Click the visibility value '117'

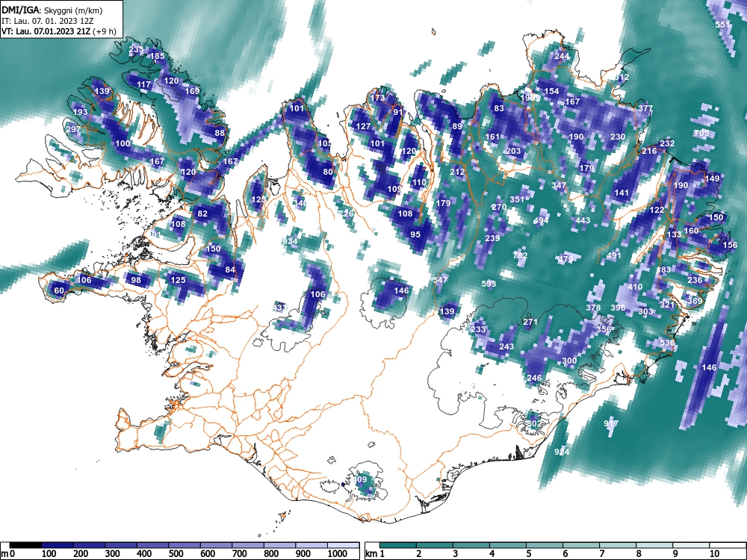[144, 85]
